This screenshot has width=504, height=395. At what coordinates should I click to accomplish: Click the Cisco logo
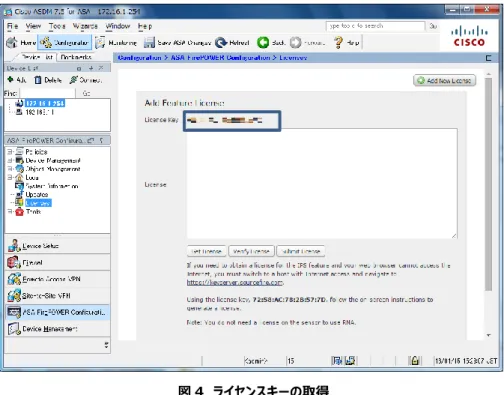469,37
